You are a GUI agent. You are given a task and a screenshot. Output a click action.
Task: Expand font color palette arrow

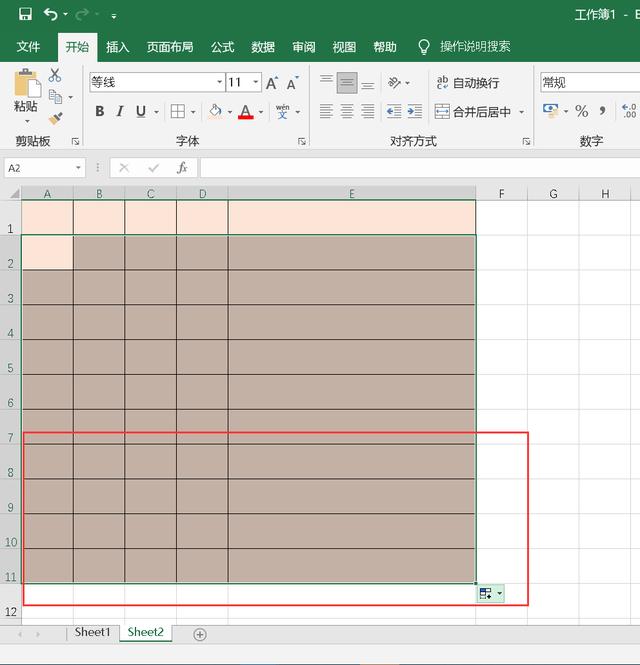tap(261, 112)
